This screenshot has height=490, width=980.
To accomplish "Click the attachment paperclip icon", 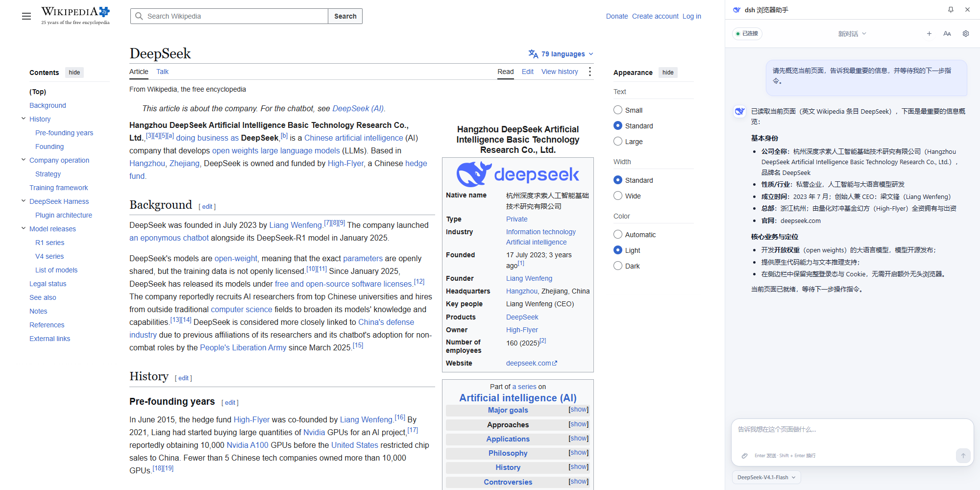I will point(744,456).
